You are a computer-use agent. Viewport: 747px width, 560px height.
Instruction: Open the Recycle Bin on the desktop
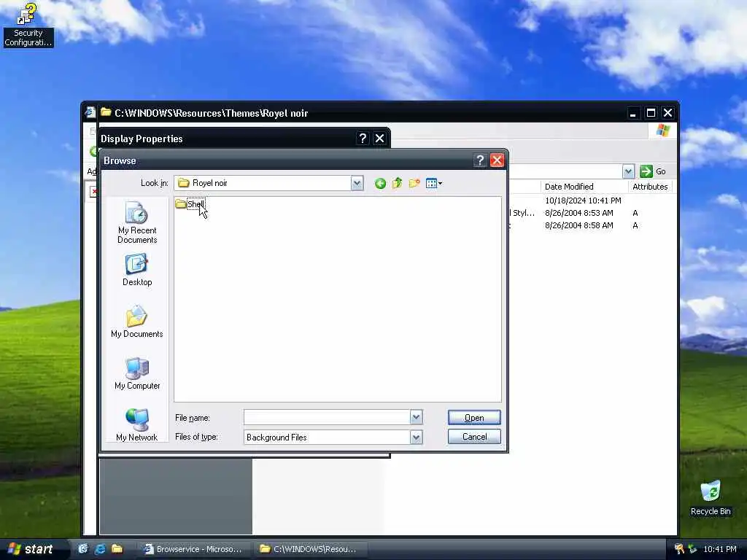click(x=711, y=498)
